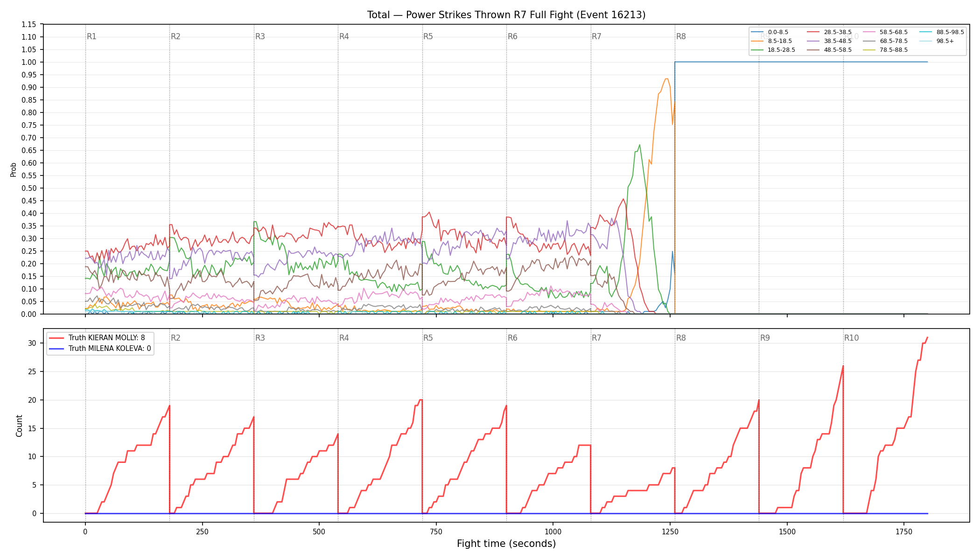This screenshot has width=980, height=560.
Task: Click the 30 tick on Count axis
Action: [x=32, y=343]
